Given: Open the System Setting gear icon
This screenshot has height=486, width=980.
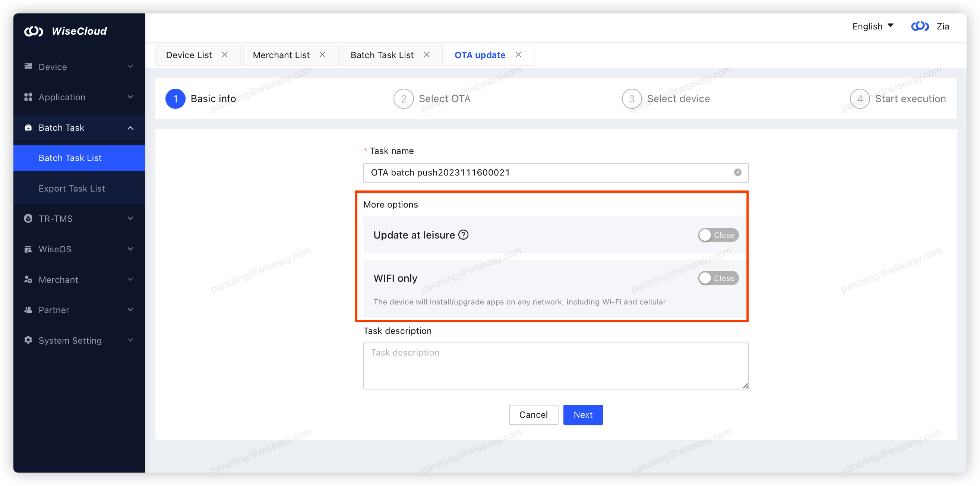Looking at the screenshot, I should point(28,340).
